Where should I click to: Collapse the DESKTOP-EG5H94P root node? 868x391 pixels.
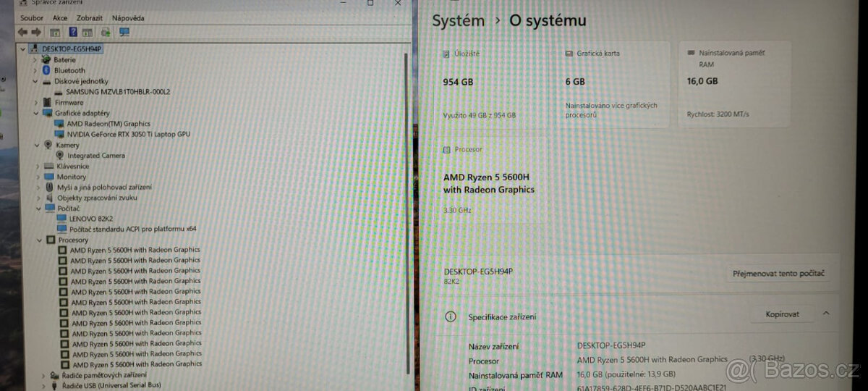pos(25,49)
